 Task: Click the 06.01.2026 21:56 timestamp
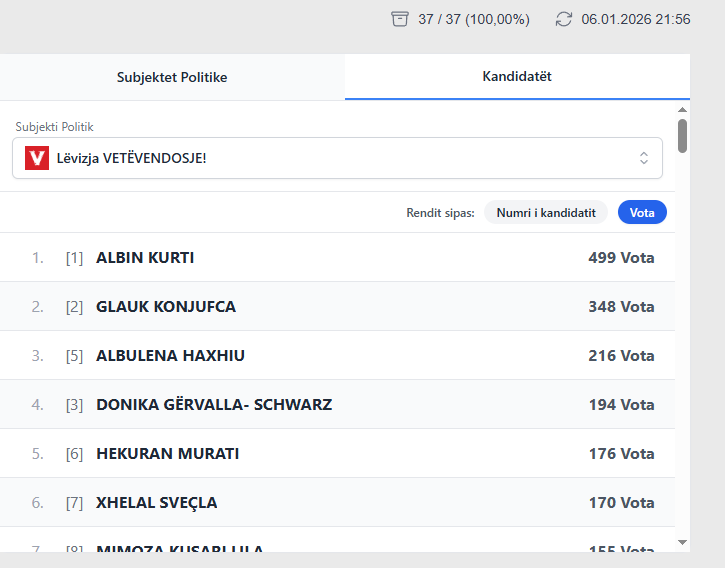pos(635,19)
